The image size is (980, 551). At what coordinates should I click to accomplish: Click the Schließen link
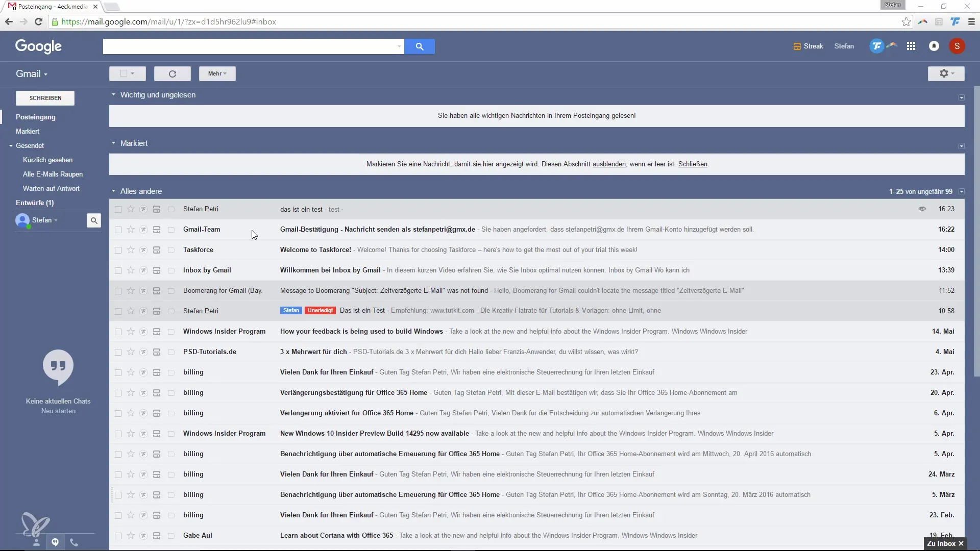point(693,164)
